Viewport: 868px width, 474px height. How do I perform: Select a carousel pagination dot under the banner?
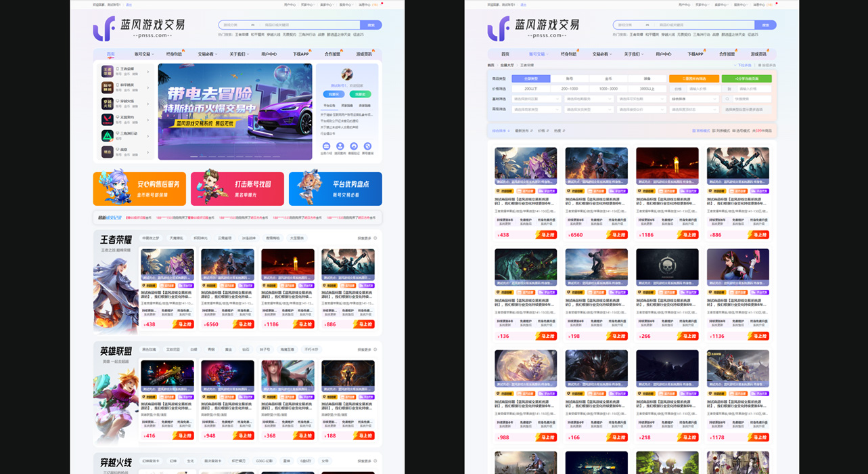click(x=193, y=157)
